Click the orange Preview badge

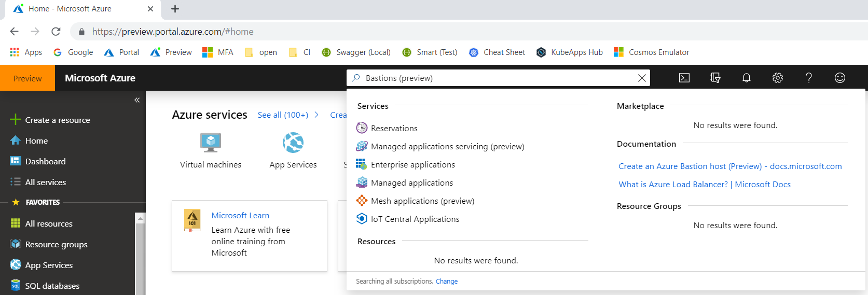pos(27,78)
